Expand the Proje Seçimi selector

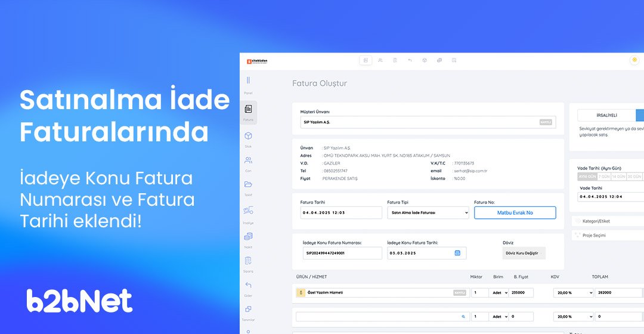[608, 236]
